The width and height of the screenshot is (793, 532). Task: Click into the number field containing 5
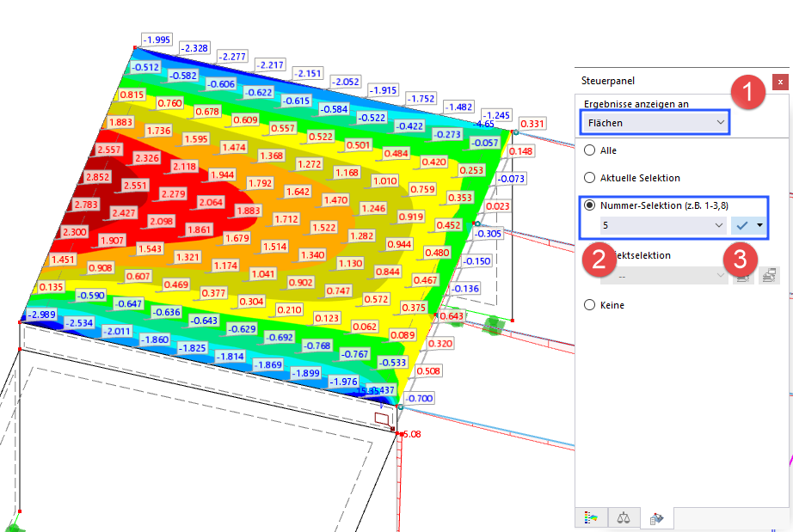(656, 225)
